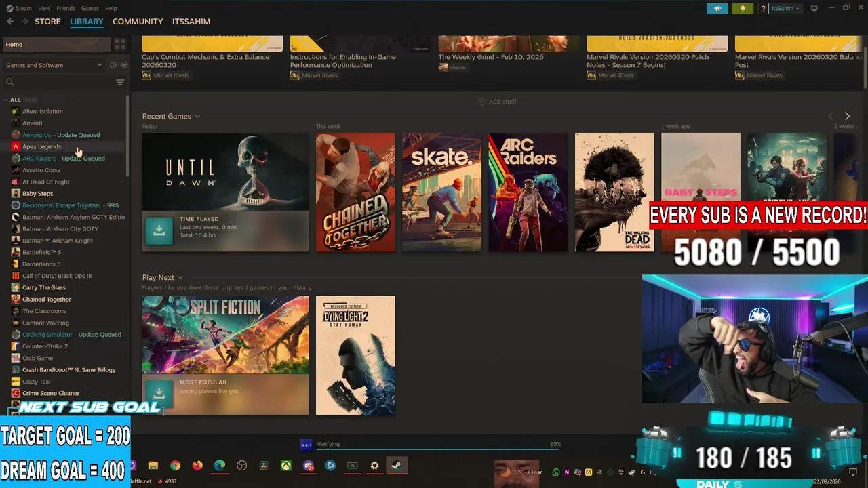Open The Weekly Grind news post

tap(509, 54)
